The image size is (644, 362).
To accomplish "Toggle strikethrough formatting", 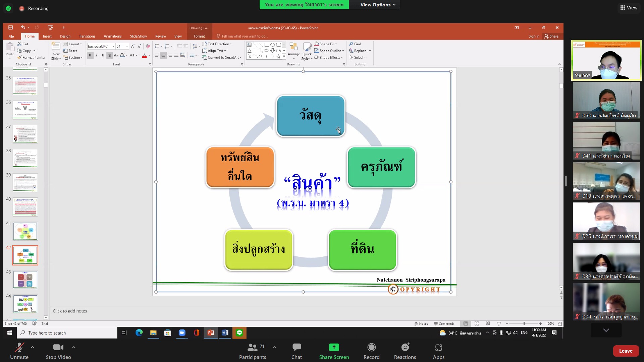I will pyautogui.click(x=116, y=55).
